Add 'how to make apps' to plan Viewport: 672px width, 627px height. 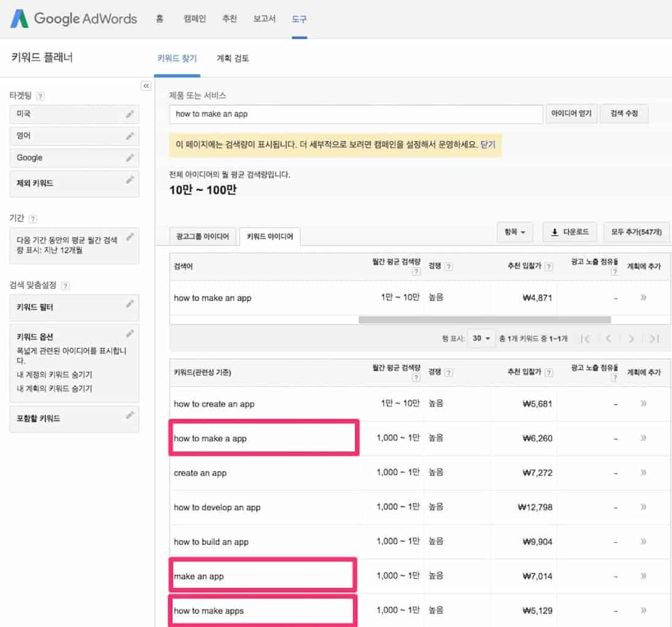643,610
